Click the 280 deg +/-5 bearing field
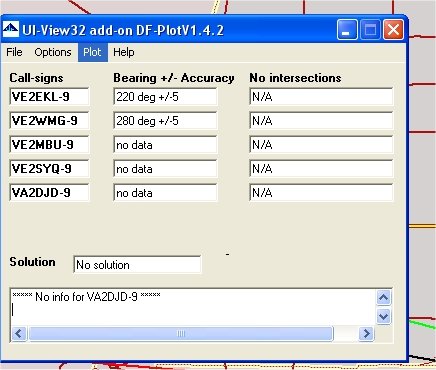436x370 pixels. 165,121
